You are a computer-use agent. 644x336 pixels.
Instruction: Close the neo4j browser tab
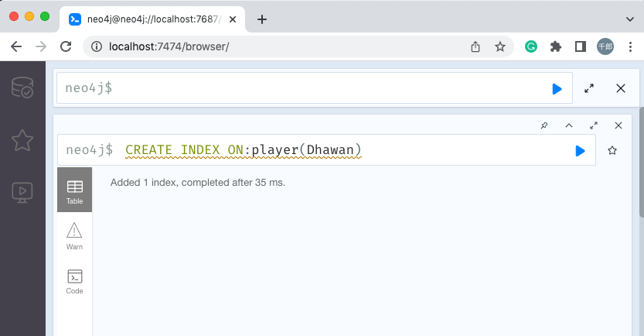233,19
